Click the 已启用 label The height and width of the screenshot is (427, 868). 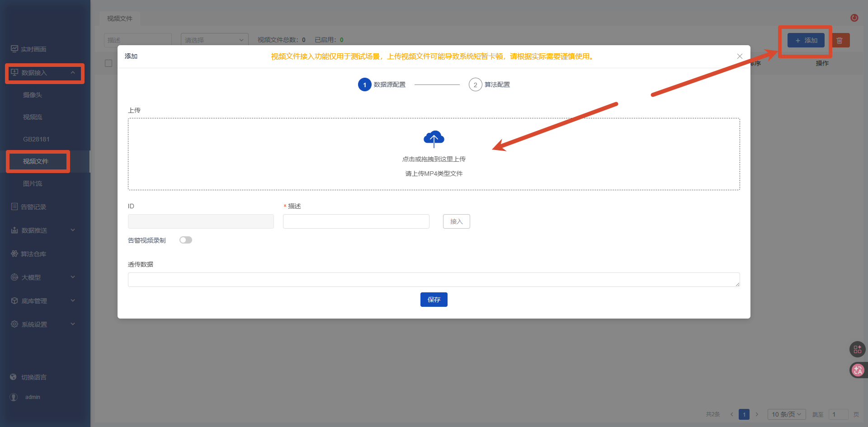click(325, 40)
